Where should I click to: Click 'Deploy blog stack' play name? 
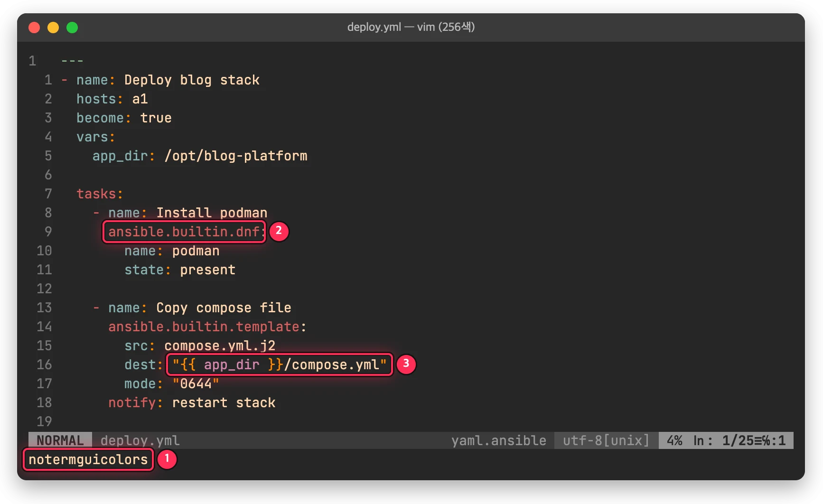point(192,80)
